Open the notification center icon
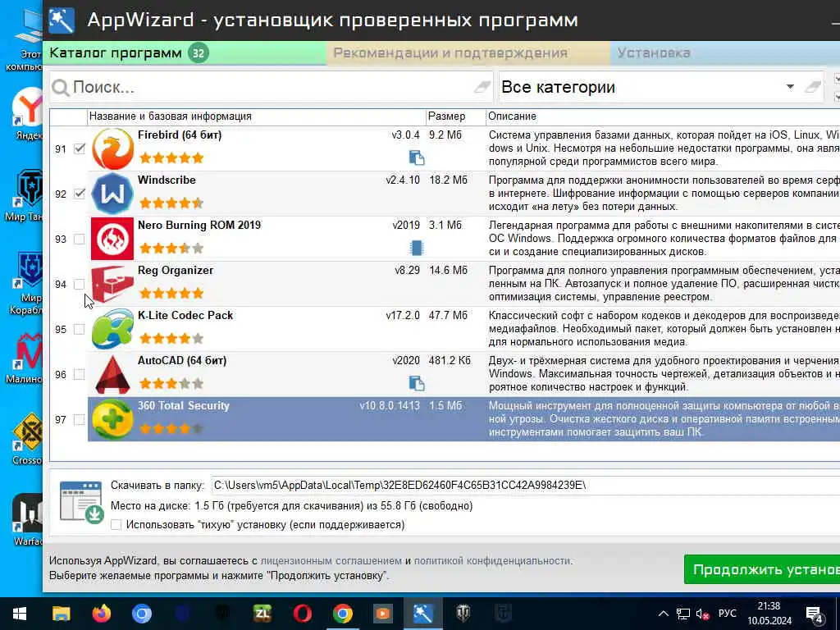The height and width of the screenshot is (630, 840). click(815, 614)
